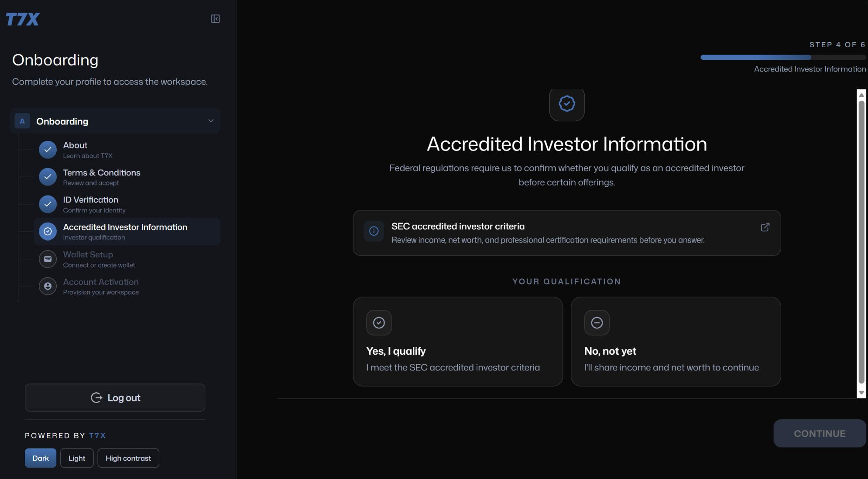This screenshot has width=868, height=479.
Task: Click the CONTINUE button
Action: pos(820,433)
